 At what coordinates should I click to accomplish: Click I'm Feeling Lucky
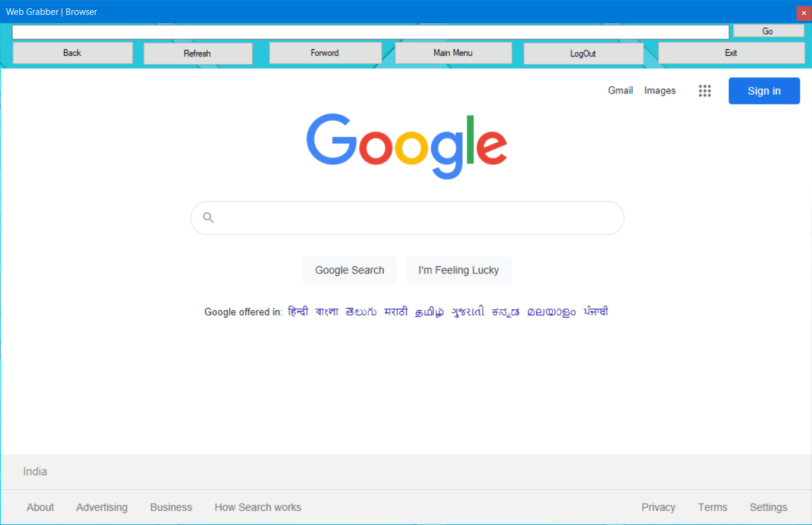tap(458, 270)
